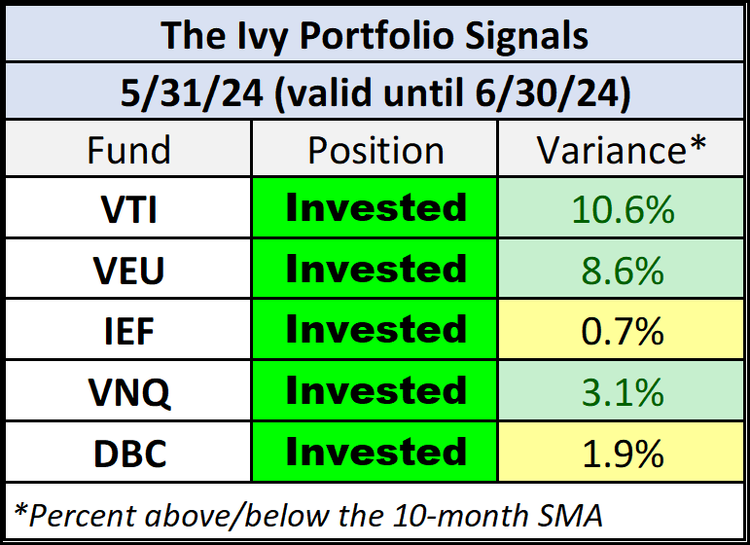Click the Invested position cell for IEF
Screen dimensions: 750x545
376,331
